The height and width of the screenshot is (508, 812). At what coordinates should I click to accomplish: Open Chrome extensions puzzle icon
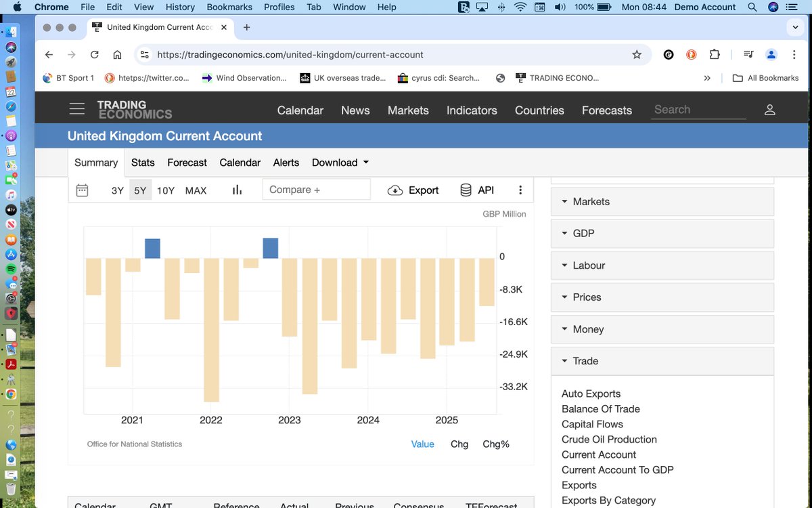tap(715, 55)
